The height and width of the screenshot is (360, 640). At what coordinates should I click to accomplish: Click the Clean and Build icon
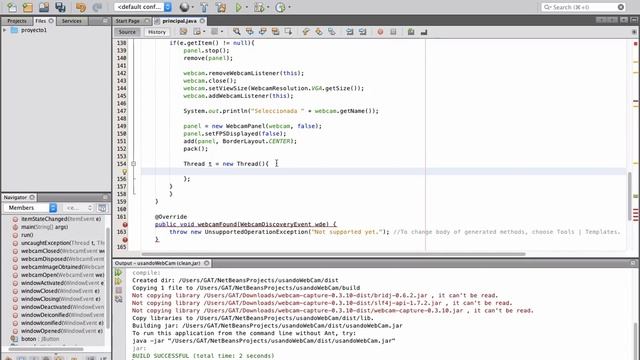pyautogui.click(x=221, y=7)
